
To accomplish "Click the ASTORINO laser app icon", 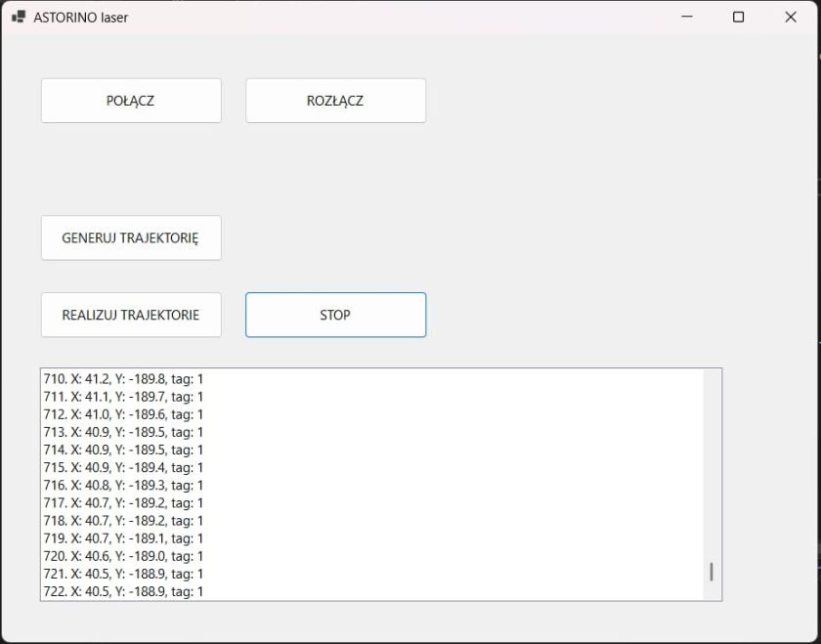I will coord(19,17).
